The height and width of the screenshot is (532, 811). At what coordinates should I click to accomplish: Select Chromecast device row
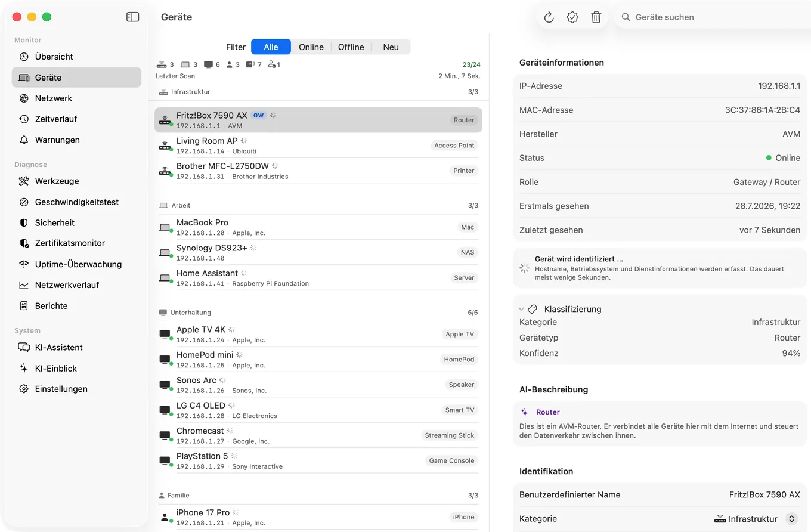pyautogui.click(x=318, y=435)
